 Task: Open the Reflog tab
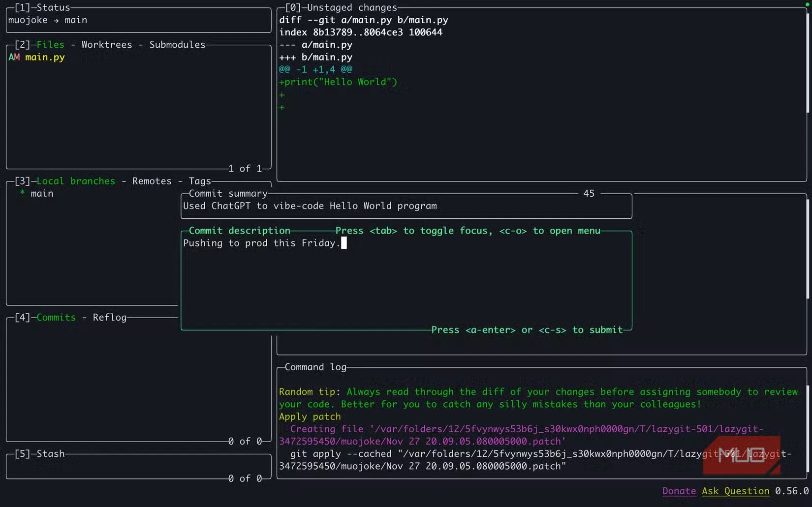(109, 318)
